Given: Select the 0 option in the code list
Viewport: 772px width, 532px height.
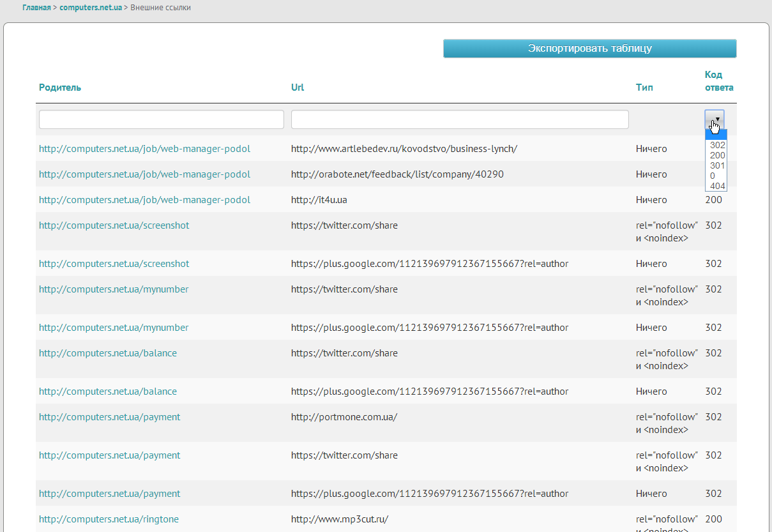Looking at the screenshot, I should click(713, 176).
